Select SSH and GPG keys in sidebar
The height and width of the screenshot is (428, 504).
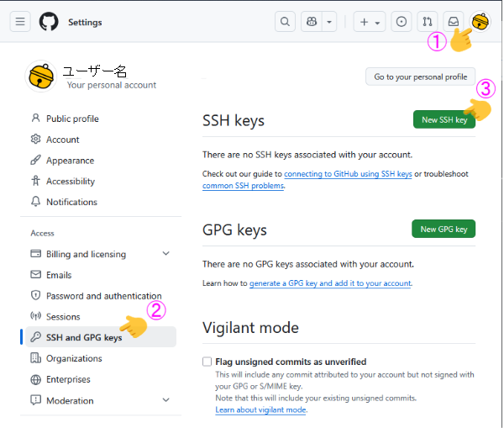[x=83, y=337]
